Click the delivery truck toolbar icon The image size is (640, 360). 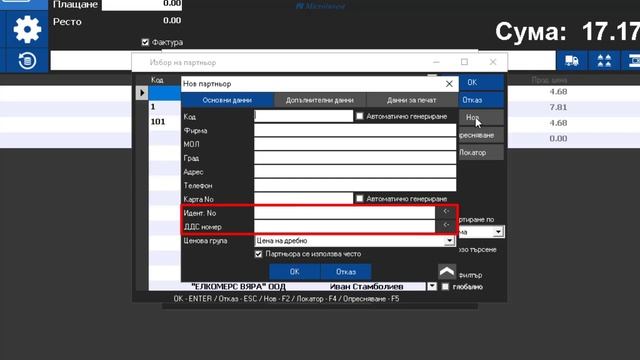571,61
